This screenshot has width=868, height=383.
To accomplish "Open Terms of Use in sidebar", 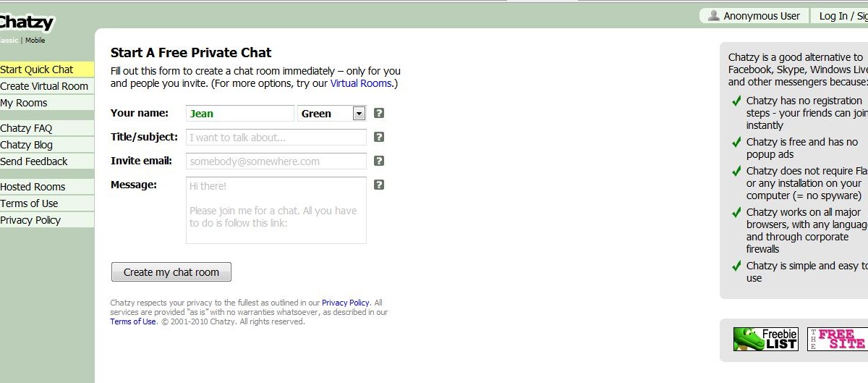I will (47, 203).
